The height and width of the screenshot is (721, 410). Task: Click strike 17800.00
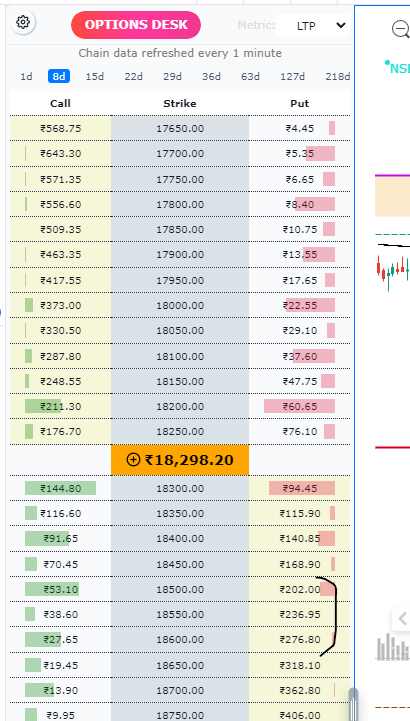point(180,204)
